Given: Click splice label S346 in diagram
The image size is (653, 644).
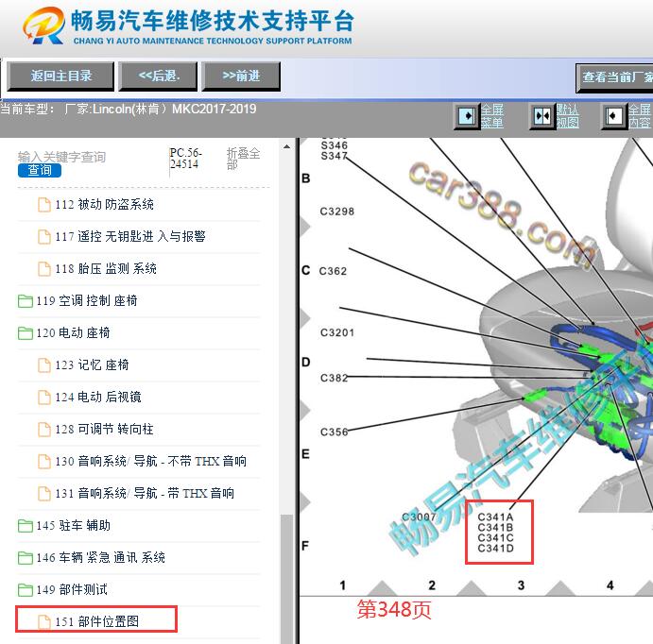Looking at the screenshot, I should click(x=334, y=145).
